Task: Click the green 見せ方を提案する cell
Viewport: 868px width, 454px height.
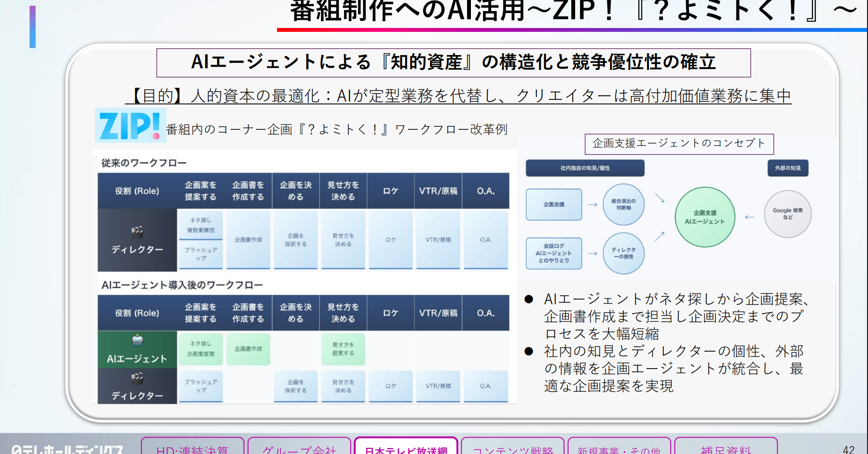Action: (343, 349)
